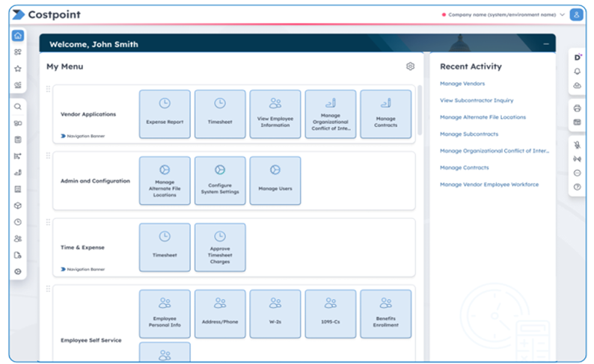
Task: Click the Home icon in left sidebar
Action: coord(18,36)
